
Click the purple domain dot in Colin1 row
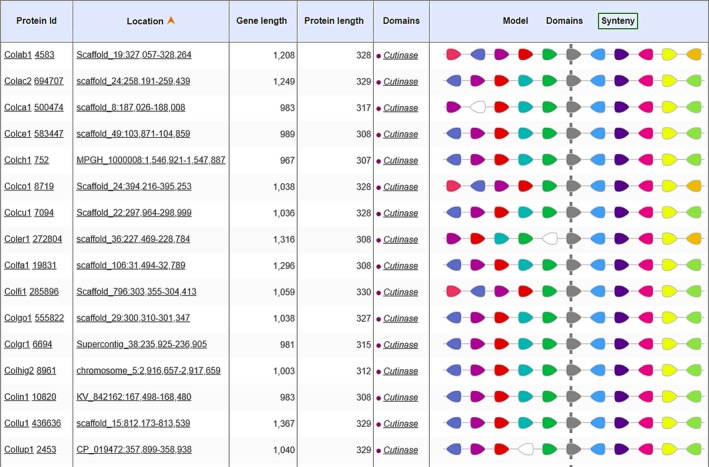point(379,397)
